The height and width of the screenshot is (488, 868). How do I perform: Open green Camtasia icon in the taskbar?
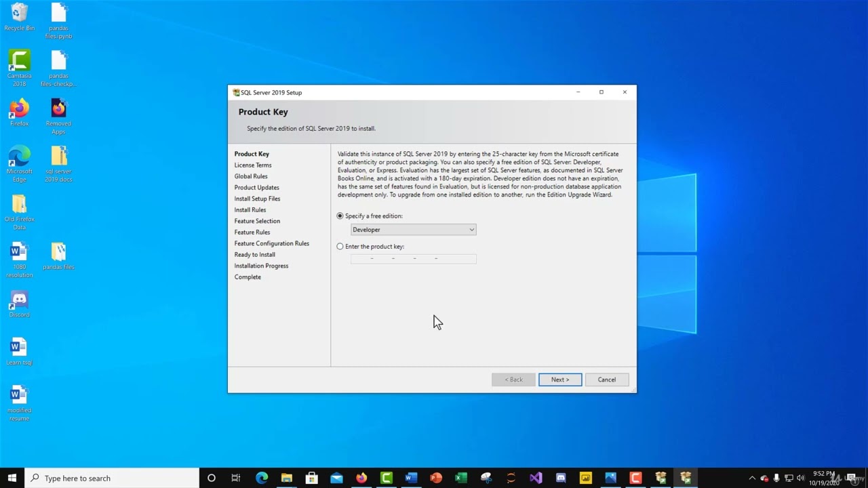pyautogui.click(x=387, y=478)
